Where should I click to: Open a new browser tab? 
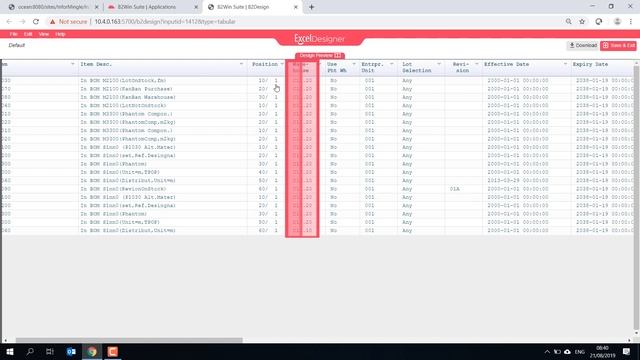click(311, 7)
